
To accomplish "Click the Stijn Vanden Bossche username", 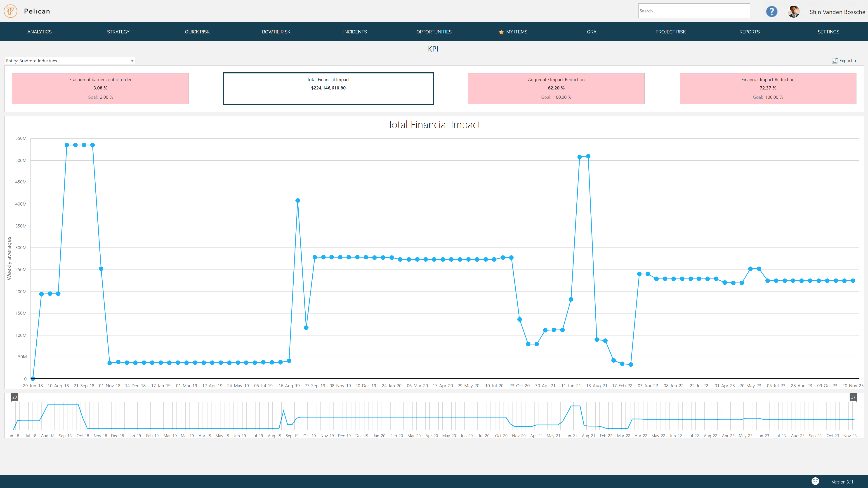I will [x=837, y=12].
